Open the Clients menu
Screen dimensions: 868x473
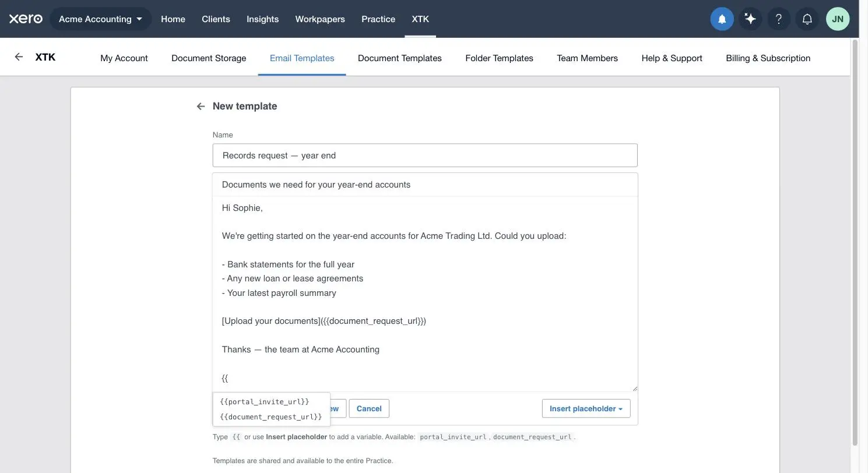point(216,19)
